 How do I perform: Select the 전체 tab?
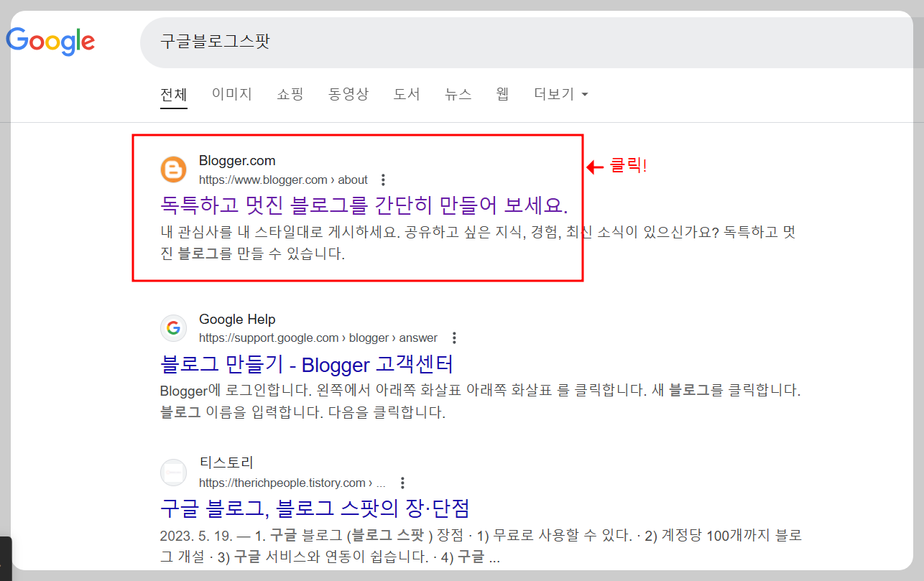tap(174, 94)
